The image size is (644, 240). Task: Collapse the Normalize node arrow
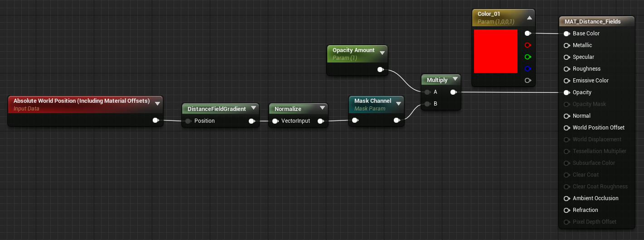pos(322,108)
